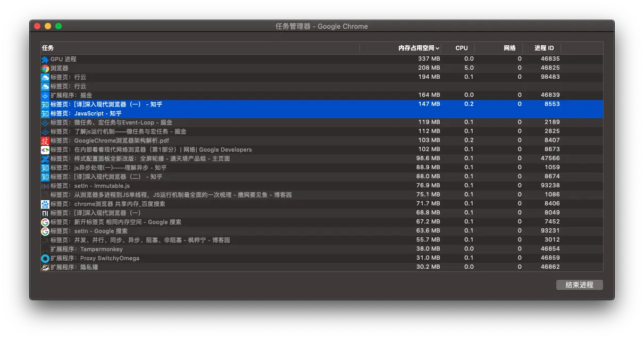Click the 任务 column header
The image size is (644, 339).
coord(48,48)
